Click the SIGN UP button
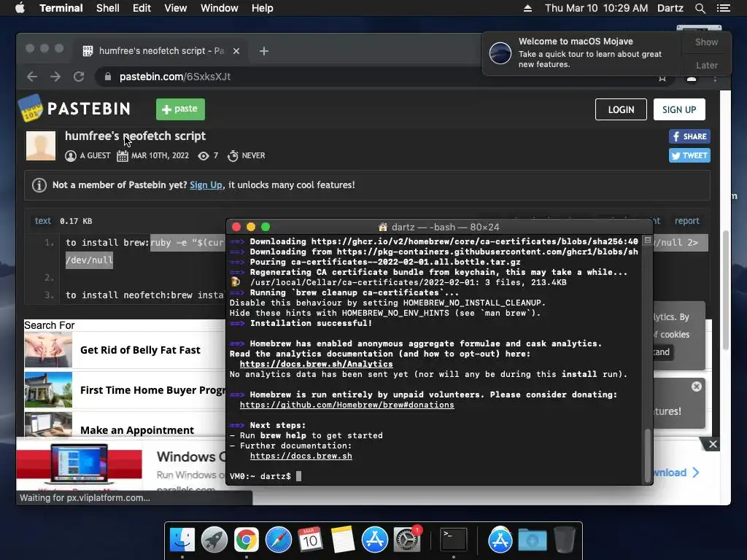Image resolution: width=747 pixels, height=560 pixels. coord(679,109)
